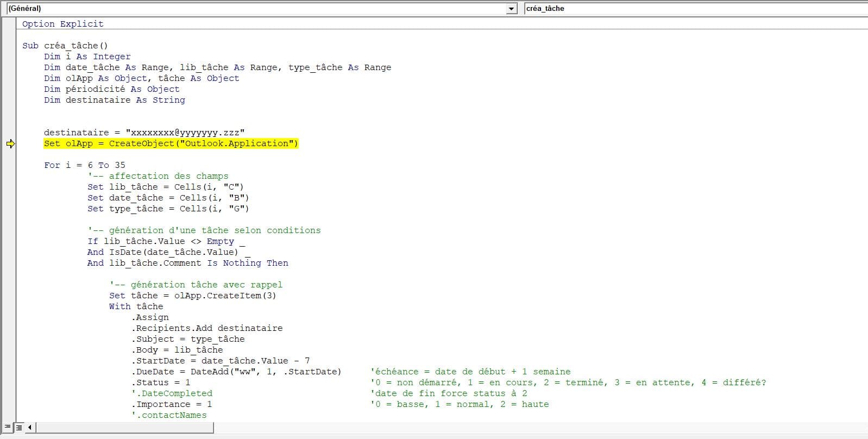Viewport: 868px width, 439px height.
Task: Click the DateAdd("ww", 1, .StartDate) expression
Action: [266, 372]
